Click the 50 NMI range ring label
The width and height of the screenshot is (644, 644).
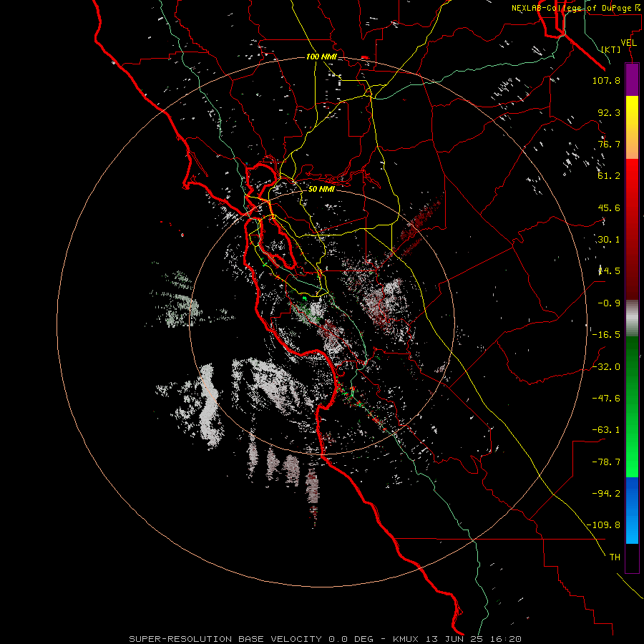(321, 189)
